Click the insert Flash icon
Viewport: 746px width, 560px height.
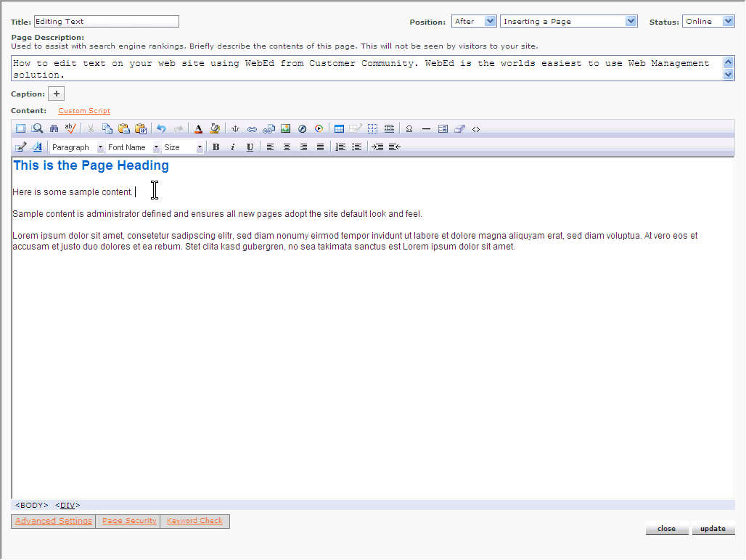pyautogui.click(x=302, y=129)
